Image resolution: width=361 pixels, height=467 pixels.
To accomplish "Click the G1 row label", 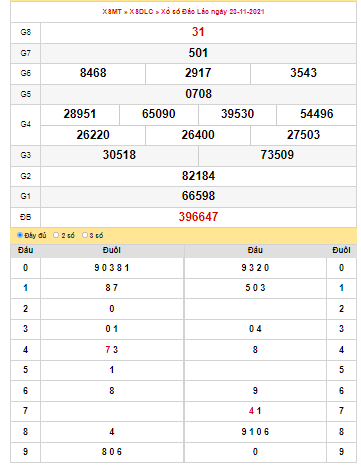I will (x=26, y=196).
